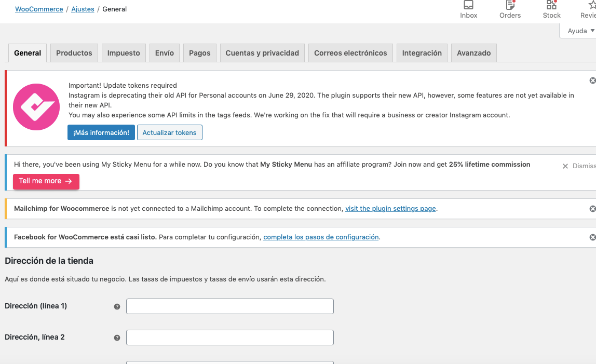Open the Pagos tab
Image resolution: width=596 pixels, height=364 pixels.
click(x=199, y=53)
